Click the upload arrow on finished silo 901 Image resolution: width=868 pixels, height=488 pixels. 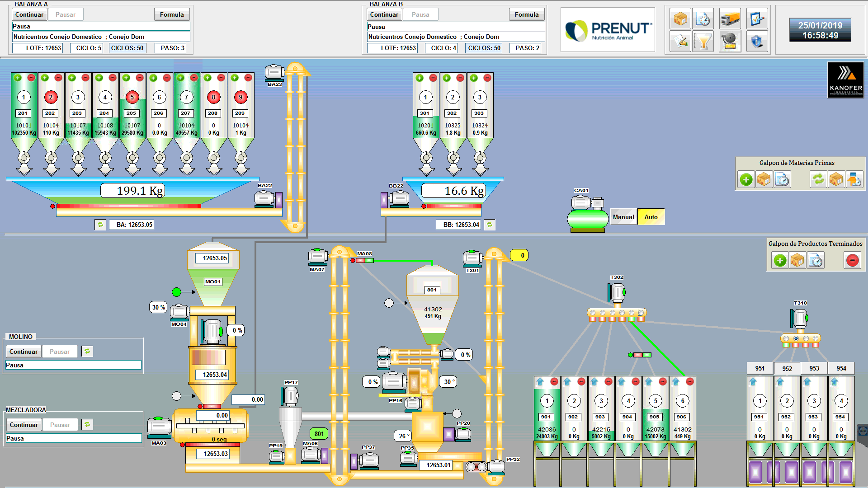[540, 382]
